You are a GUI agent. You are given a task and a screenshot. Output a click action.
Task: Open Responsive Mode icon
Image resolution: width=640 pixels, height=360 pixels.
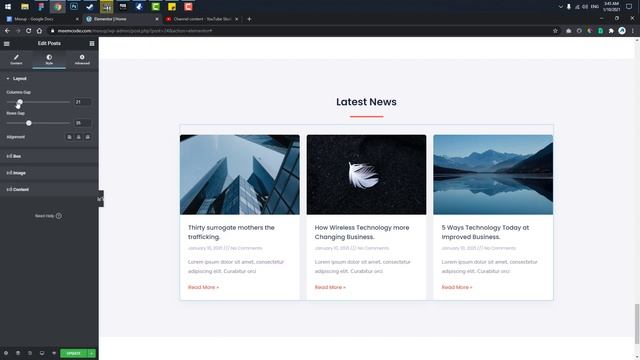[42, 353]
